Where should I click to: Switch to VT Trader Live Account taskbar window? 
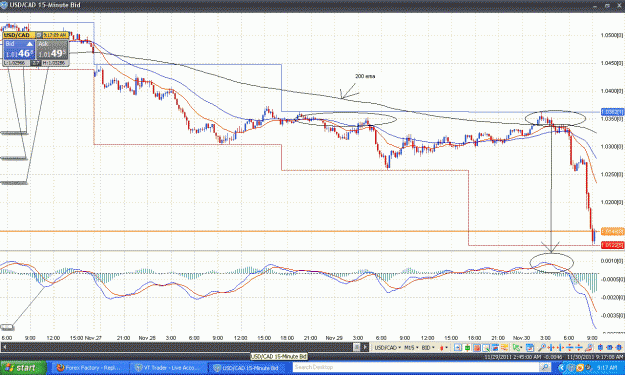coord(169,368)
